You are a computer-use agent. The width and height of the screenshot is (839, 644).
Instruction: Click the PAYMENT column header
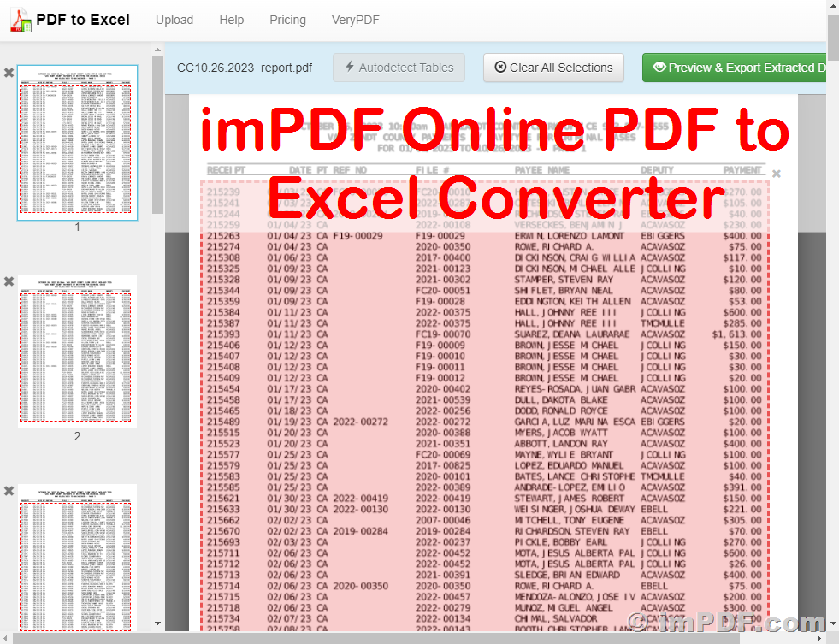pyautogui.click(x=742, y=170)
